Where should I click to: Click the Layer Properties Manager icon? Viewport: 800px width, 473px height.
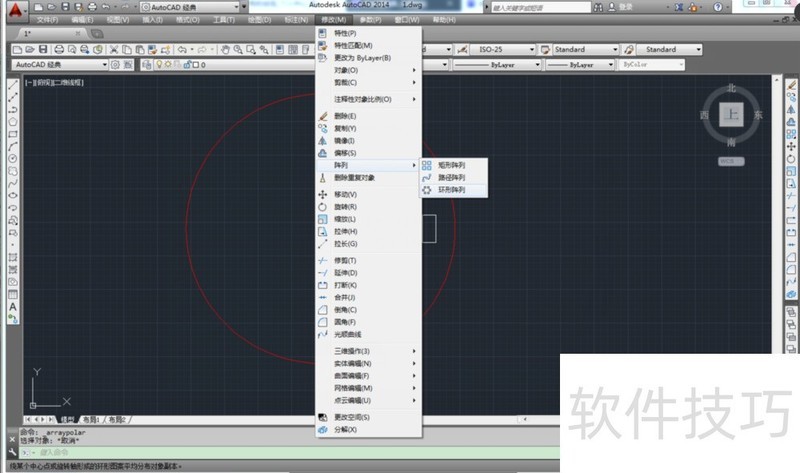[147, 65]
